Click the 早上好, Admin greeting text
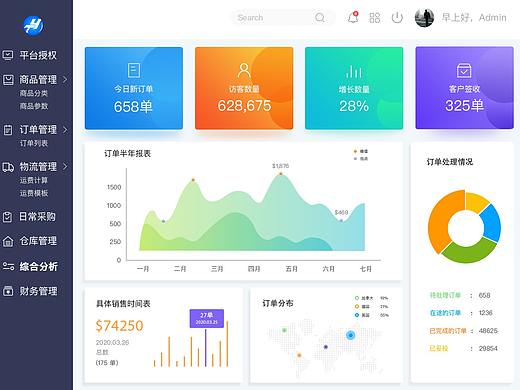 coord(474,18)
